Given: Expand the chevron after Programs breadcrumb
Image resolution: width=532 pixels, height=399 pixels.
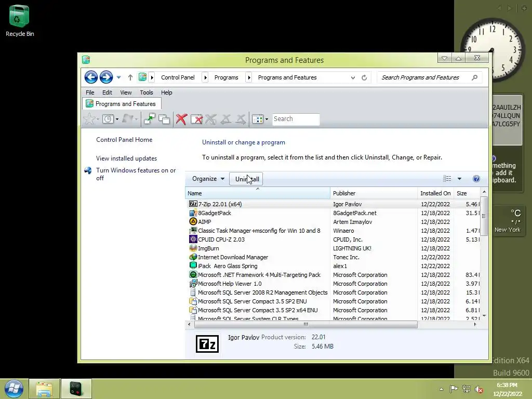Looking at the screenshot, I should (x=249, y=78).
